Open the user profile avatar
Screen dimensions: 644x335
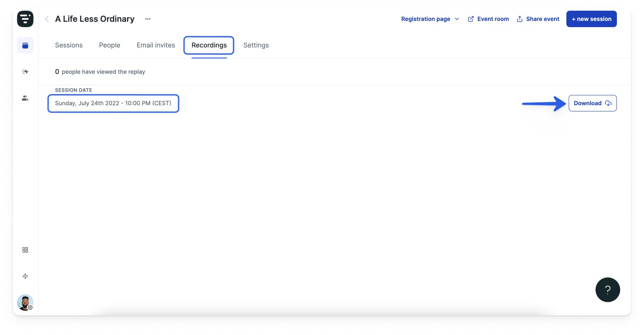tap(25, 303)
